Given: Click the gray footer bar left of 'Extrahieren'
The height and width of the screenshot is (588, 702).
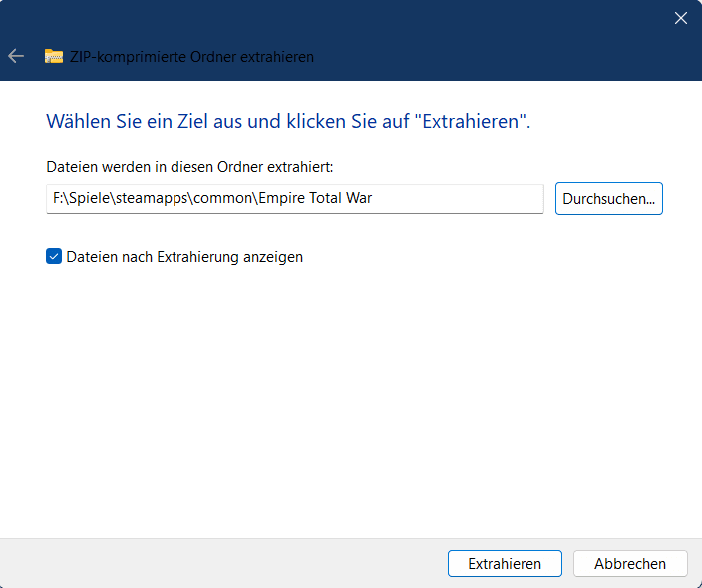Looking at the screenshot, I should (219, 563).
